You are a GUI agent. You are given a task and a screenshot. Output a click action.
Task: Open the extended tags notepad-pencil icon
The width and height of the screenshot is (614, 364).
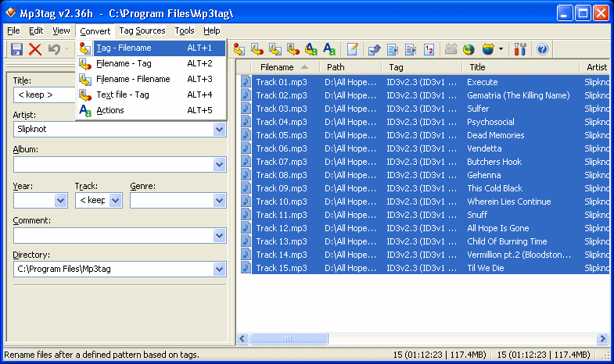[353, 49]
